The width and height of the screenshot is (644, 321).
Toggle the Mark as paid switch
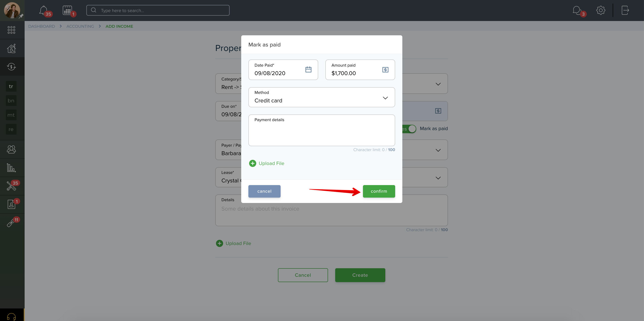tap(409, 129)
